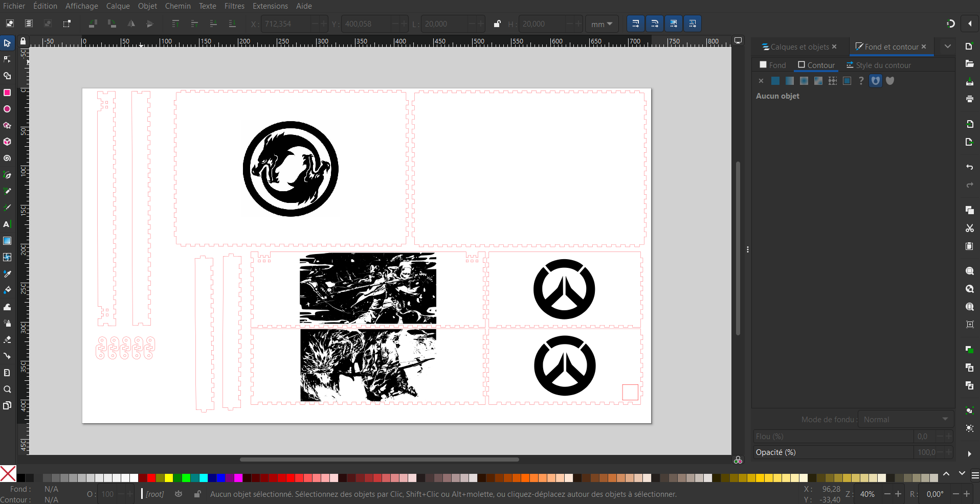The height and width of the screenshot is (504, 980).
Task: Toggle move gradients with object
Action: [x=673, y=24]
